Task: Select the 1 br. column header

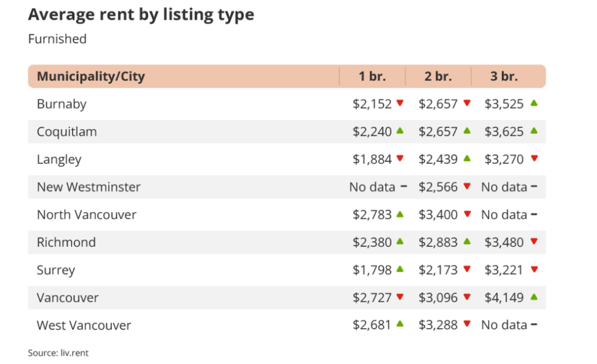Action: [x=372, y=76]
